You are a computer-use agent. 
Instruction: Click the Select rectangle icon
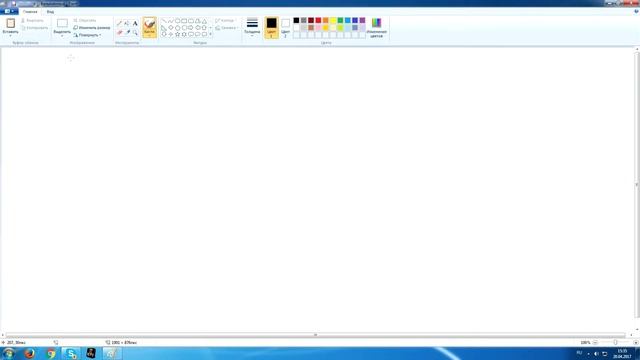62,23
